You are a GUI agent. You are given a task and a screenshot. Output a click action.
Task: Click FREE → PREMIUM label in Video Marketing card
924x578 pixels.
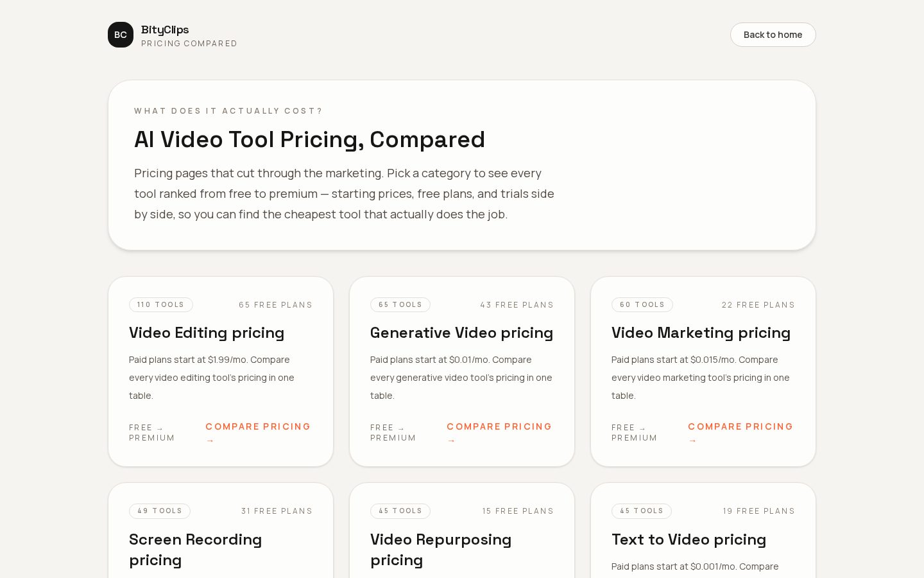tap(635, 433)
